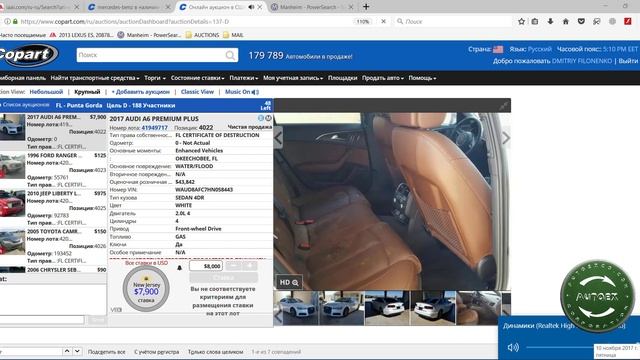The width and height of the screenshot is (640, 360).
Task: Click the Copart logo
Action: tap(27, 55)
